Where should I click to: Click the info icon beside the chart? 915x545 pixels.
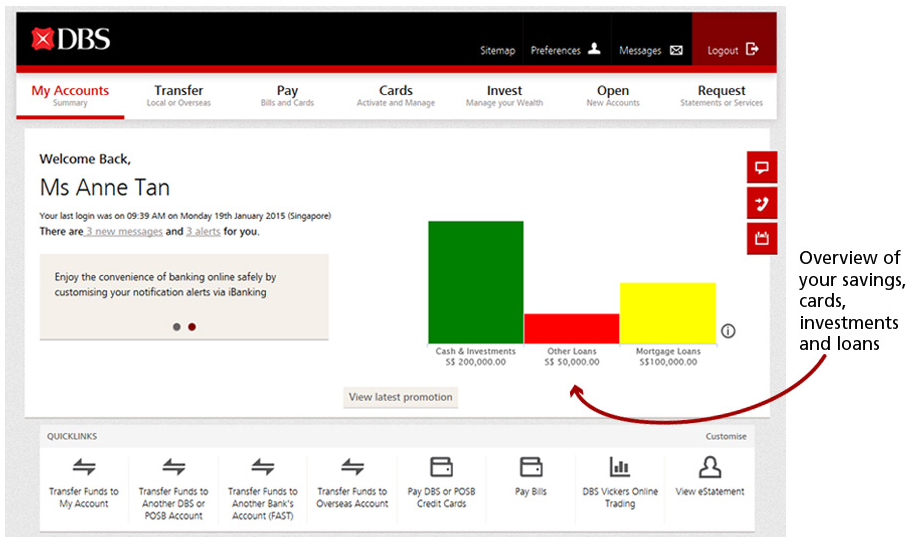728,331
